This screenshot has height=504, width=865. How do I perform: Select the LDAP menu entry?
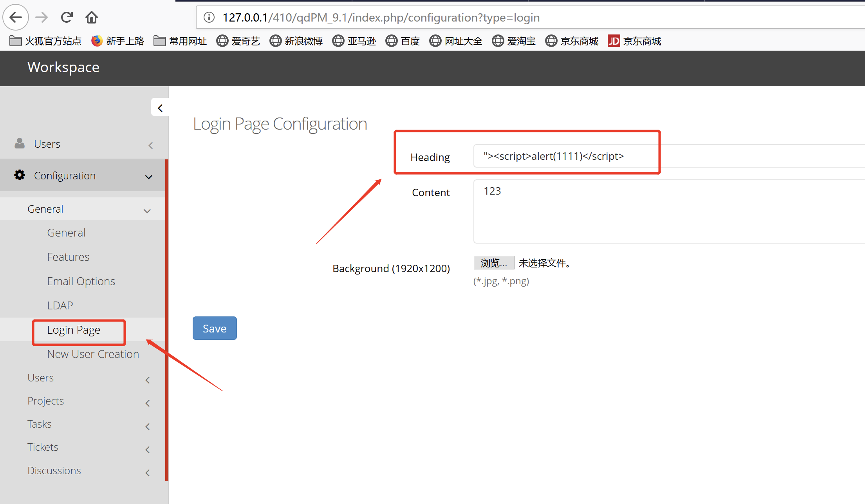point(60,305)
